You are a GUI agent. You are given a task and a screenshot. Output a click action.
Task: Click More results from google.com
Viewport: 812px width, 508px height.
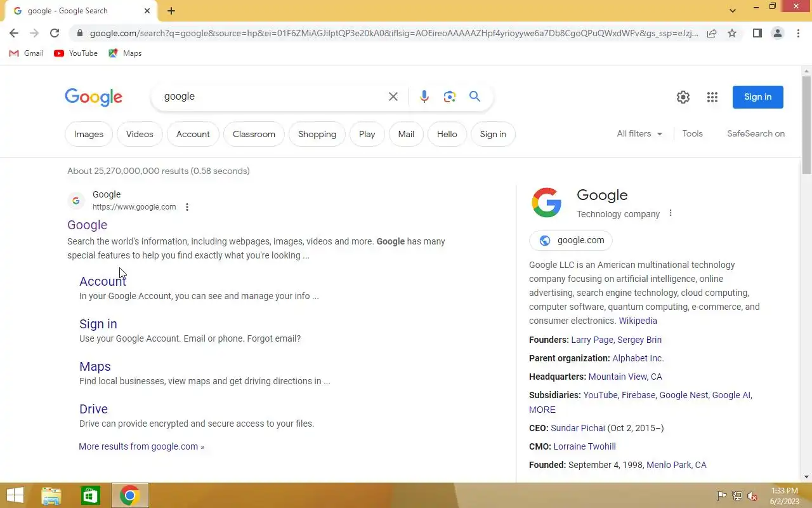click(141, 446)
